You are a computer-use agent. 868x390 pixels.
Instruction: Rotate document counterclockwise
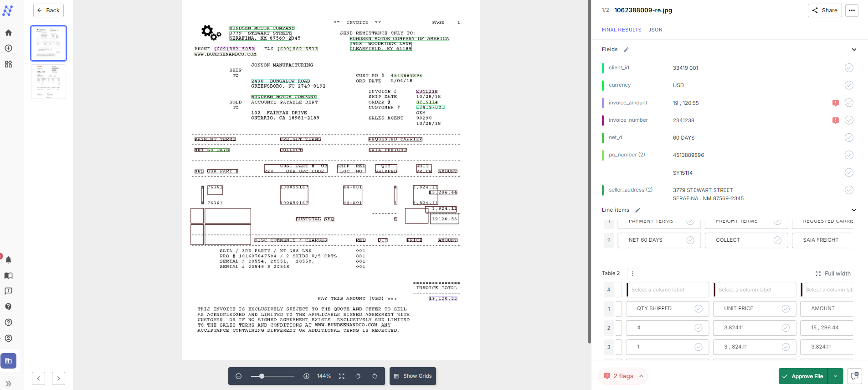coord(358,376)
